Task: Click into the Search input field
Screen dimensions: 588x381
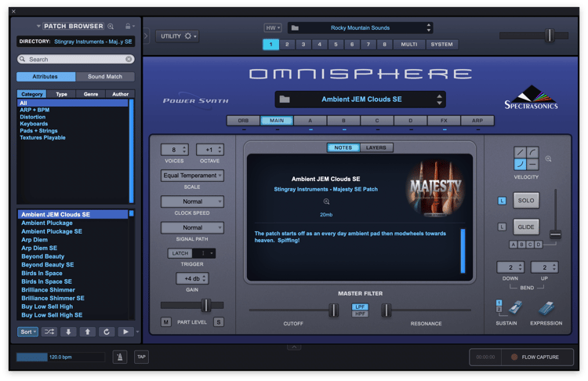Action: click(x=76, y=60)
